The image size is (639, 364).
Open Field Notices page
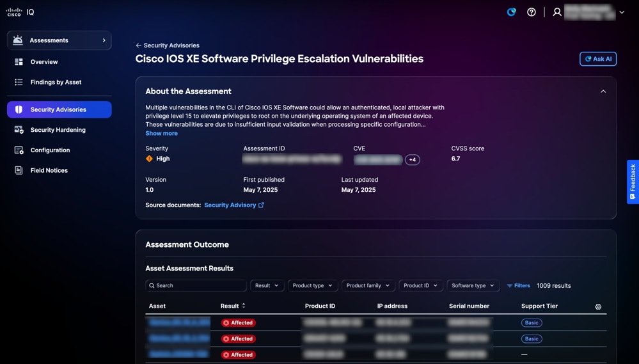click(x=49, y=170)
